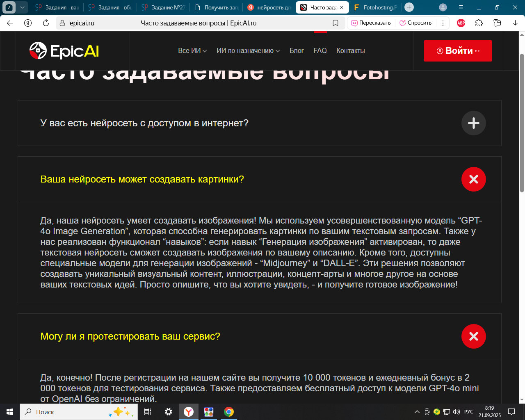Switch the РУС input language indicator
This screenshot has height=420, width=525.
coord(469,412)
